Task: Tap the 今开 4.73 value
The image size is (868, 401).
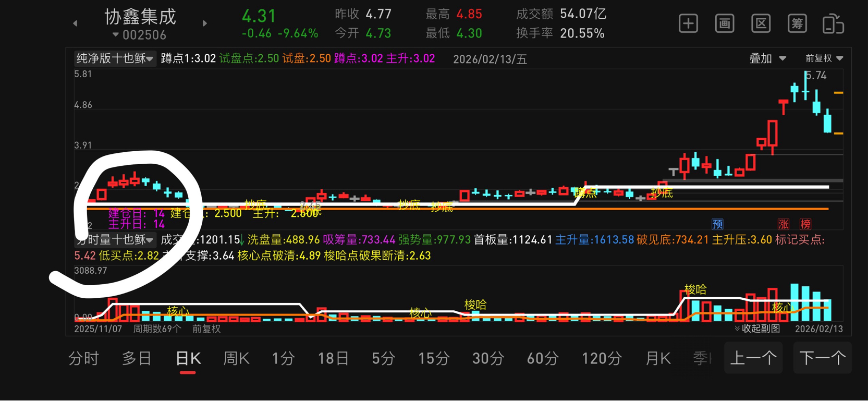Action: (378, 33)
